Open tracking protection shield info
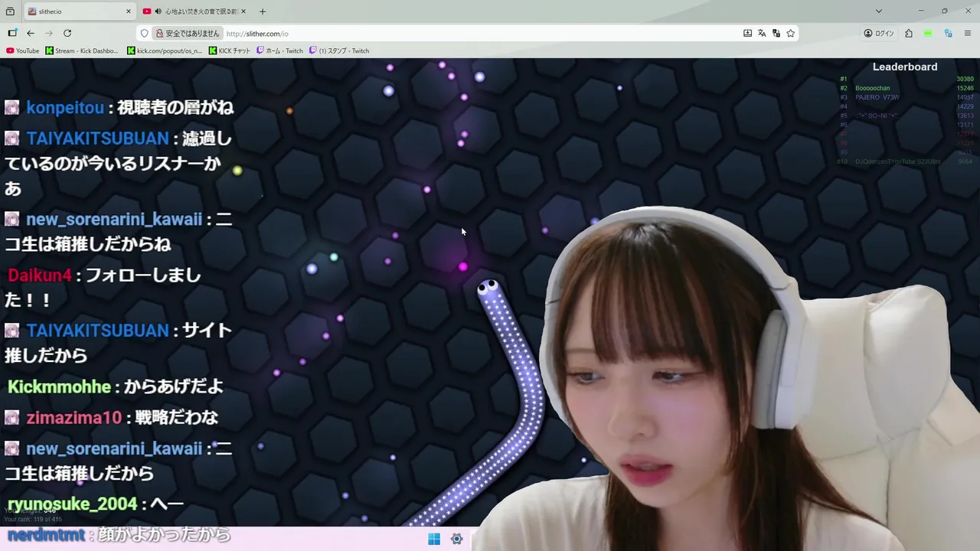The height and width of the screenshot is (551, 980). (144, 33)
